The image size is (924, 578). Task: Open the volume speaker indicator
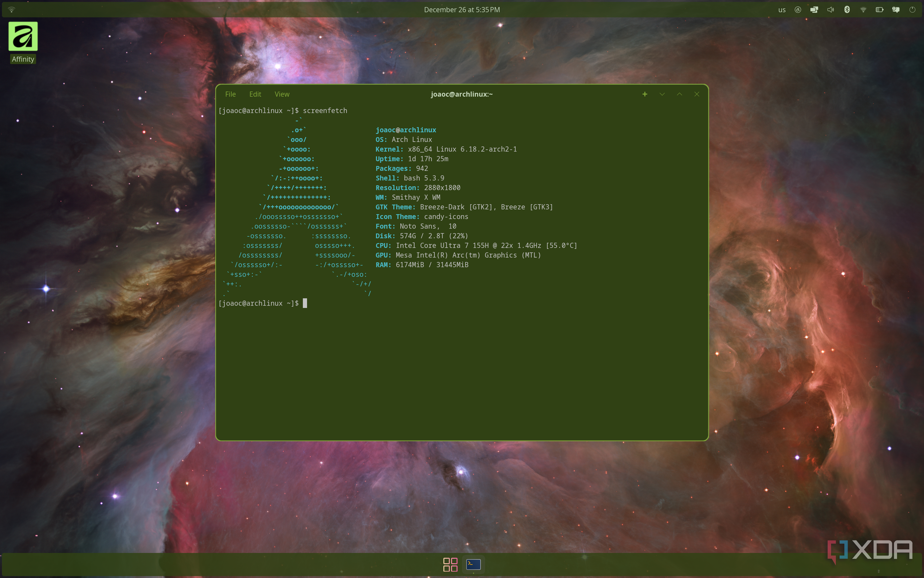[830, 10]
